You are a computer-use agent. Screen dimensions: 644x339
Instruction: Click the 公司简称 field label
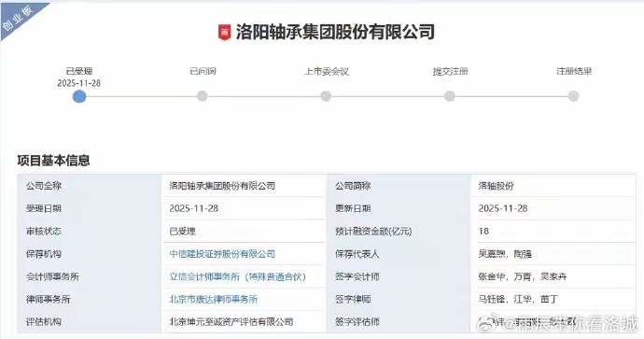click(353, 186)
